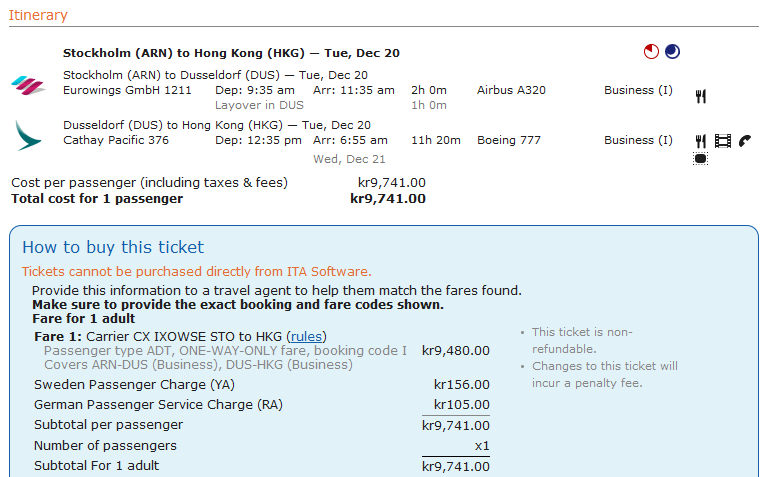
Task: Click the blue overnight moon icon
Action: [x=673, y=51]
